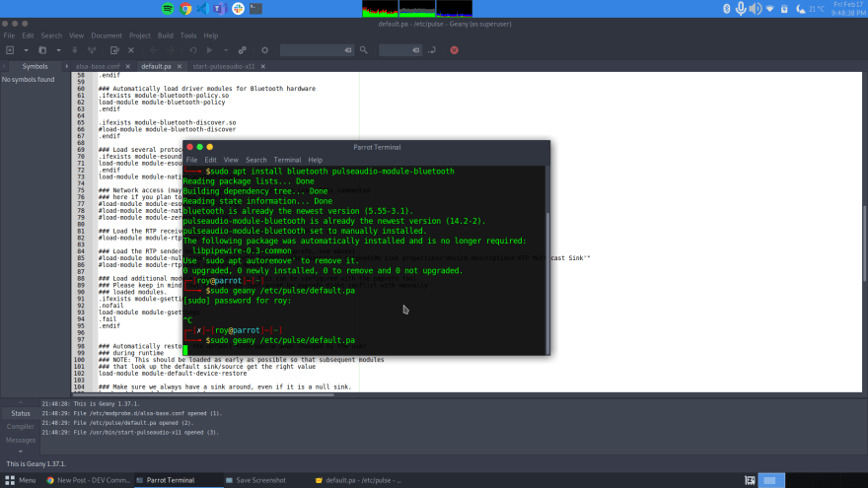Image resolution: width=868 pixels, height=488 pixels.
Task: Click the Bluetooth tray icon
Action: 727,8
